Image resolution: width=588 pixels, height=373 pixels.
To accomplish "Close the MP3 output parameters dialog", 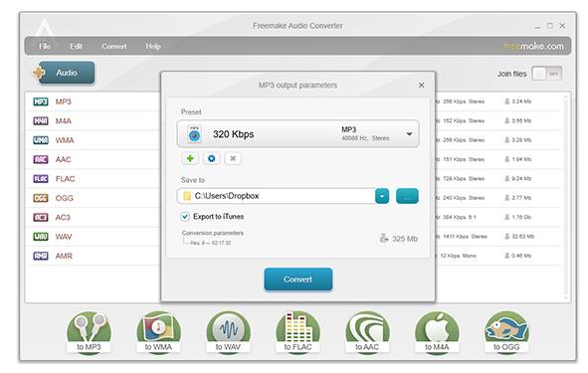I will [421, 86].
